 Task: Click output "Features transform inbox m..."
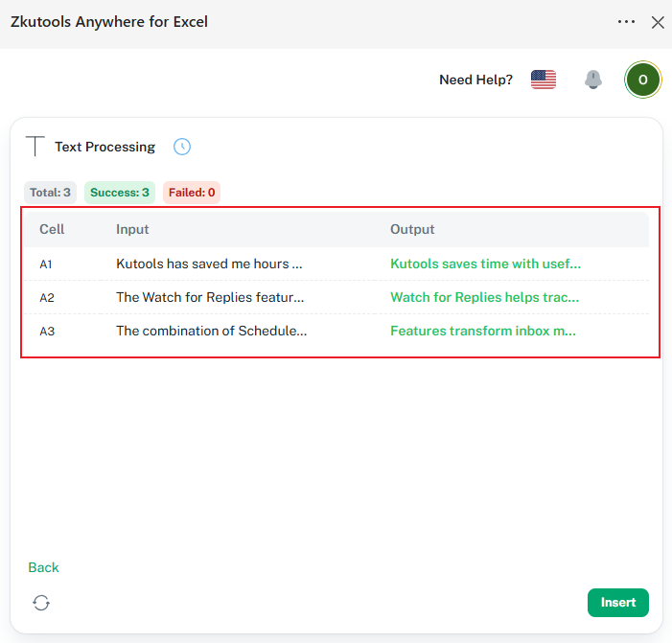pos(483,331)
